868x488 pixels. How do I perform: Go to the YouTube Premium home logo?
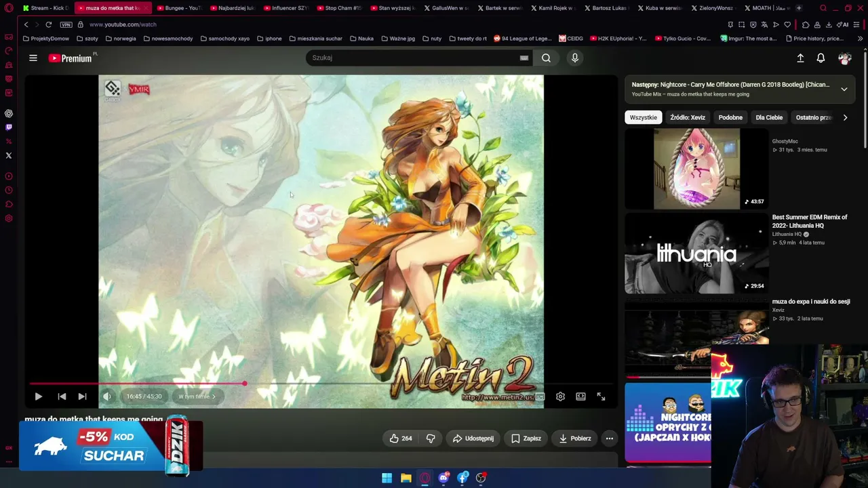71,58
